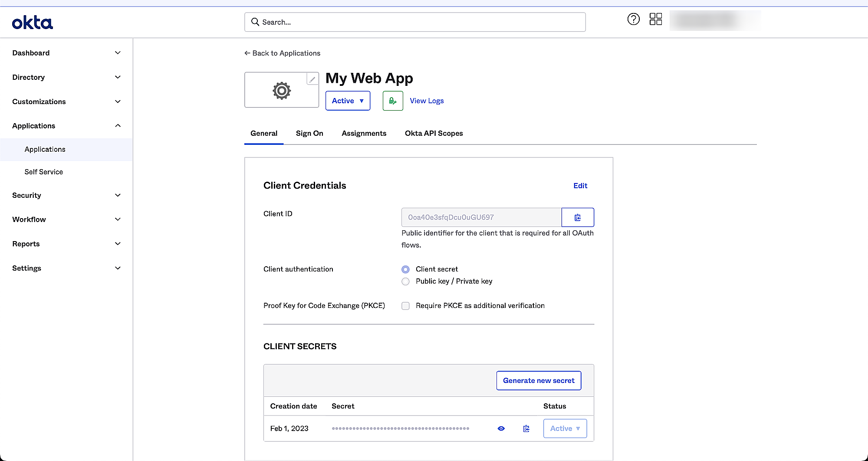The width and height of the screenshot is (868, 461).
Task: Switch to the Sign On tab
Action: click(309, 133)
